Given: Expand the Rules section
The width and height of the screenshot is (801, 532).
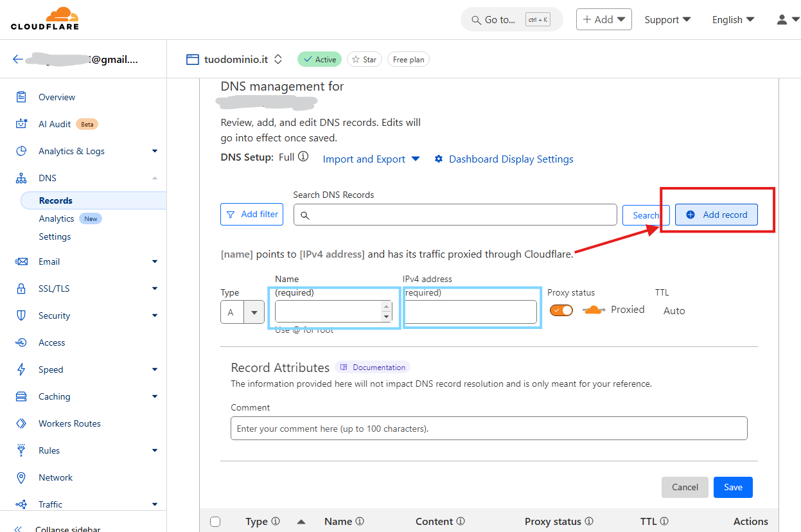Looking at the screenshot, I should point(154,450).
